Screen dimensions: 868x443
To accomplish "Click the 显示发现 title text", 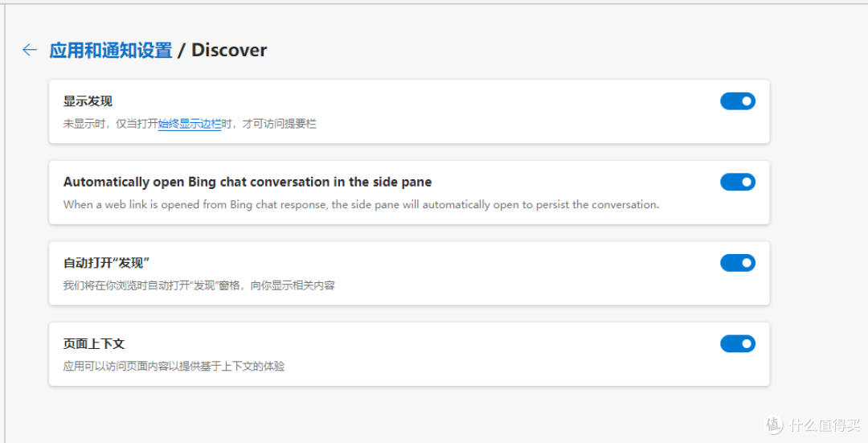I will (x=88, y=101).
